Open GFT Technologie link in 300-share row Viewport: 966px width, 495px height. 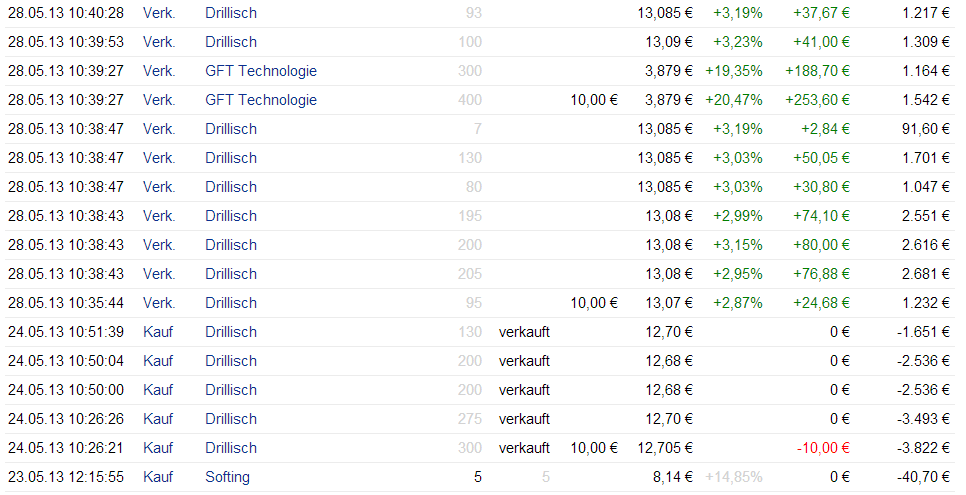point(261,71)
